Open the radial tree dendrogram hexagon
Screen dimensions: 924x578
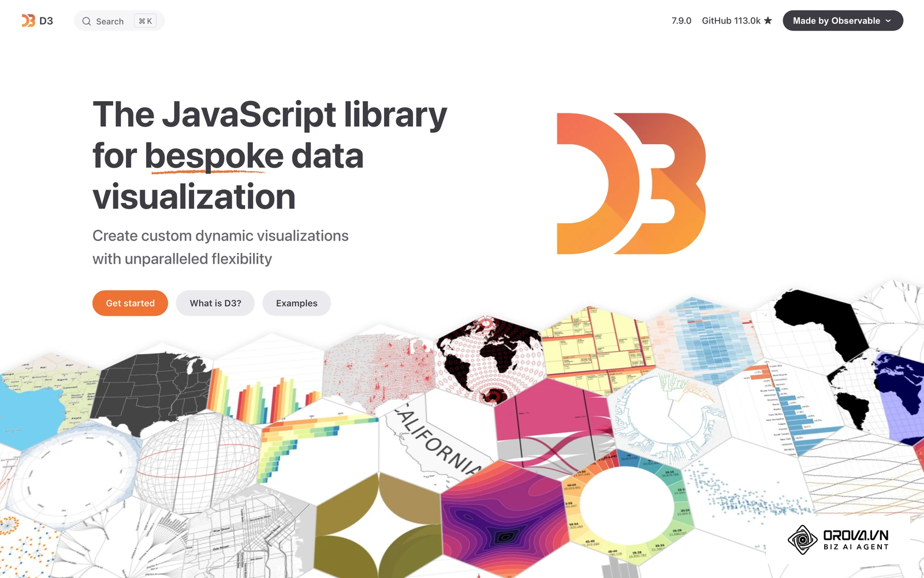click(670, 413)
